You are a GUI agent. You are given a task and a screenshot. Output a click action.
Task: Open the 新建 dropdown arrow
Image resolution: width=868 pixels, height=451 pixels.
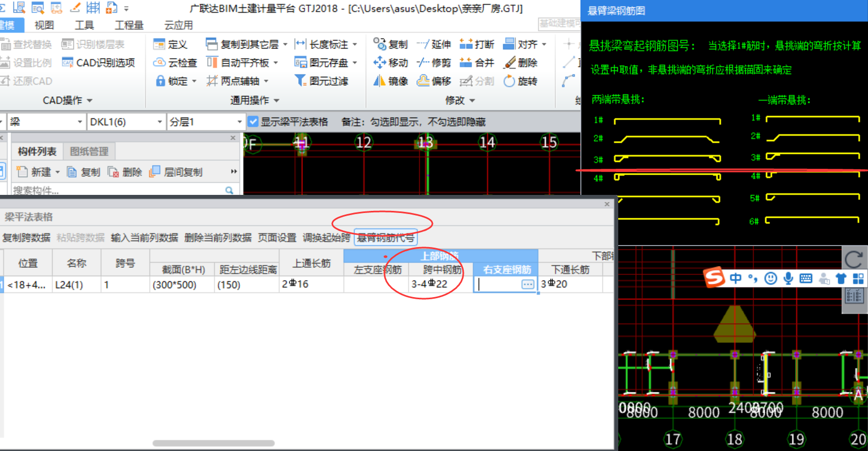pyautogui.click(x=58, y=172)
